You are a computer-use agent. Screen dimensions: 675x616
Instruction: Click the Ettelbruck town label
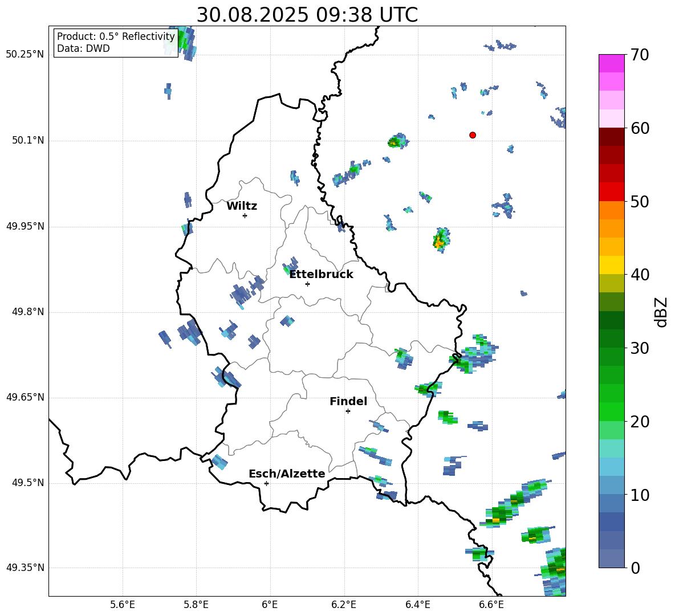tap(321, 275)
